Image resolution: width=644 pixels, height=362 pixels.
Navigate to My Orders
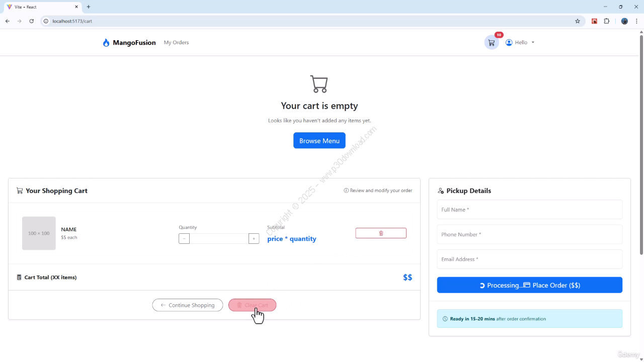click(x=176, y=43)
